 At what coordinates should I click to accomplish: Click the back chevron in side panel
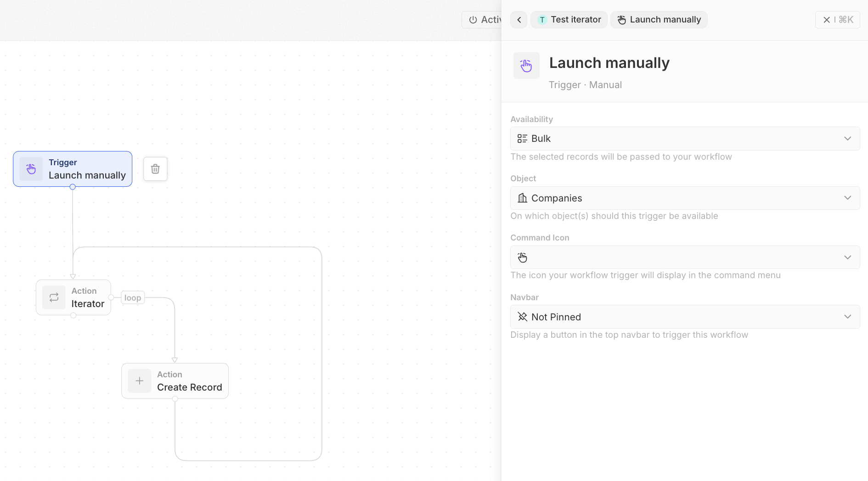pos(519,20)
